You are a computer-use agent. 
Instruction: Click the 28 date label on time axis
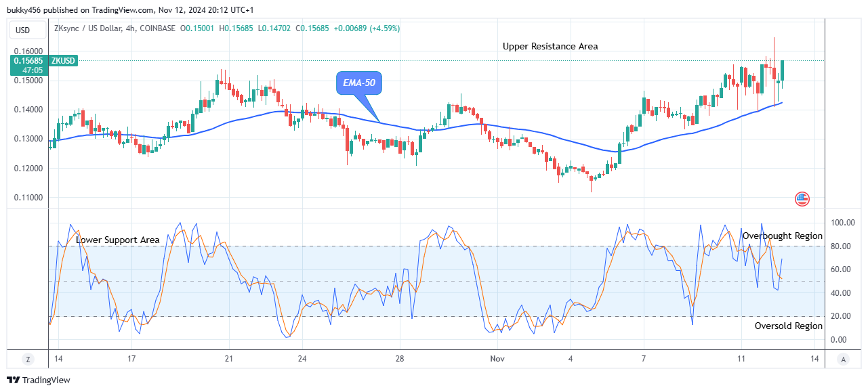click(400, 359)
